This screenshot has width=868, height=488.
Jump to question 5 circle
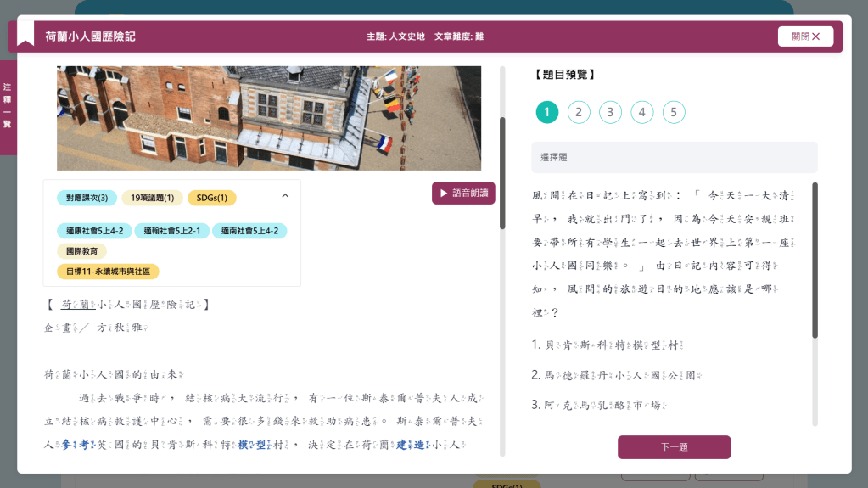click(x=674, y=112)
